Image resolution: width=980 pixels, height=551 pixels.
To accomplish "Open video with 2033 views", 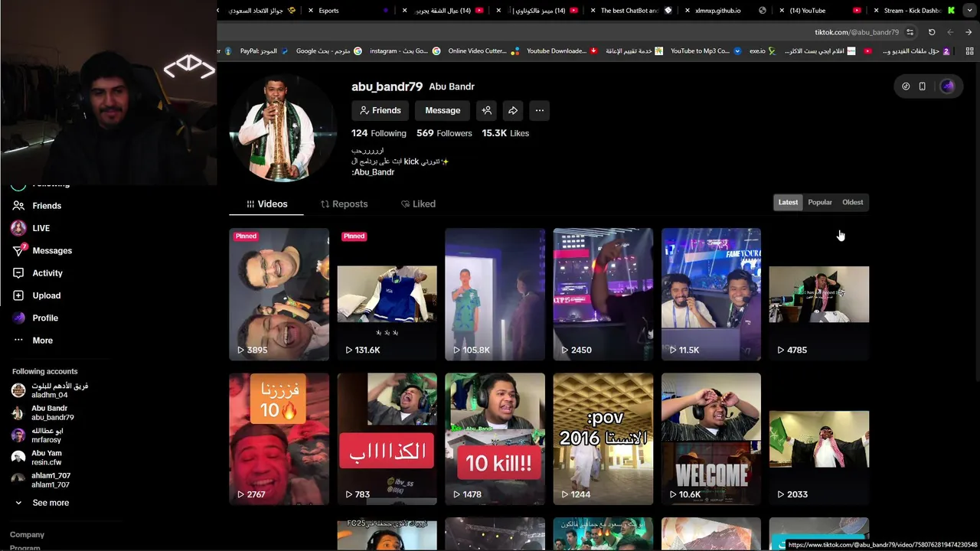I will (x=819, y=439).
